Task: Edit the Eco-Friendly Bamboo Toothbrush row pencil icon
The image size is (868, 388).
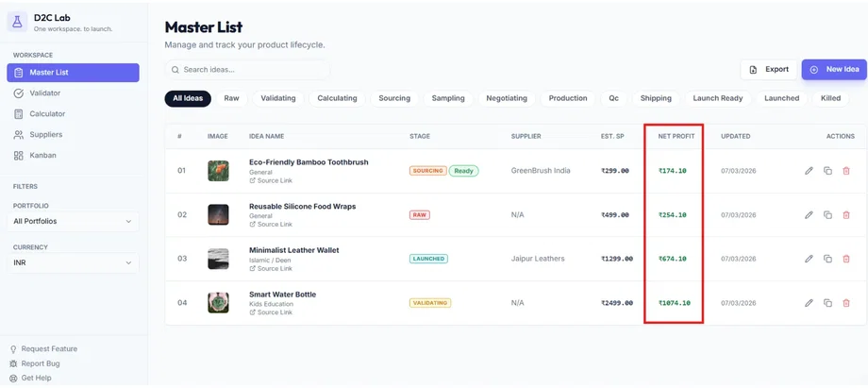Action: [x=809, y=171]
